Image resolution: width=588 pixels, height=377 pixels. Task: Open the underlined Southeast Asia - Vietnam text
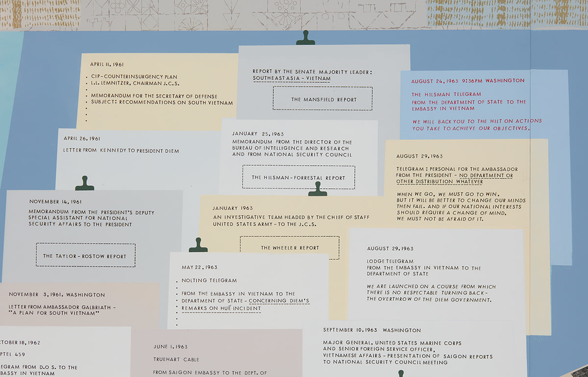click(x=292, y=78)
